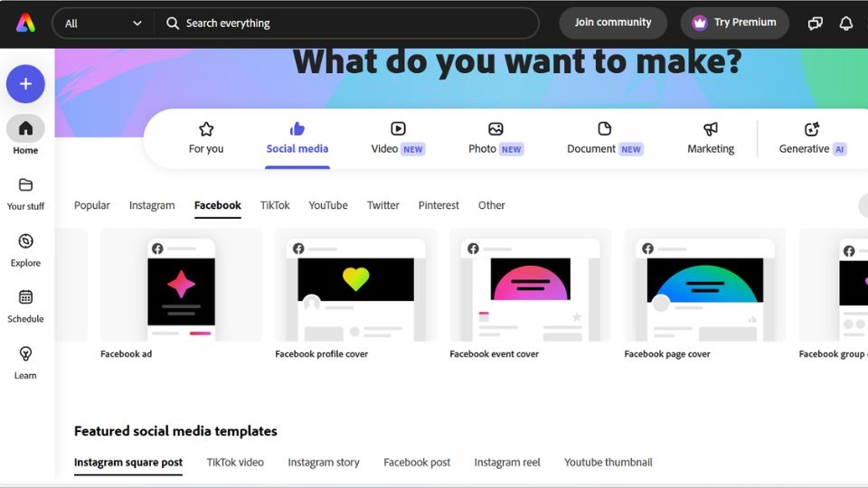Open the Schedule calendar
Image resolution: width=868 pixels, height=488 pixels.
click(25, 306)
